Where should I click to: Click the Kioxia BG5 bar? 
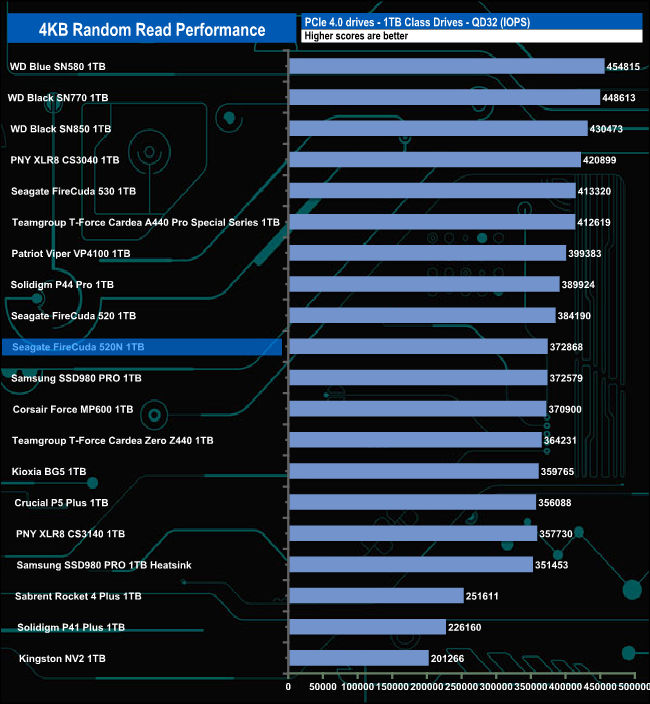point(414,471)
